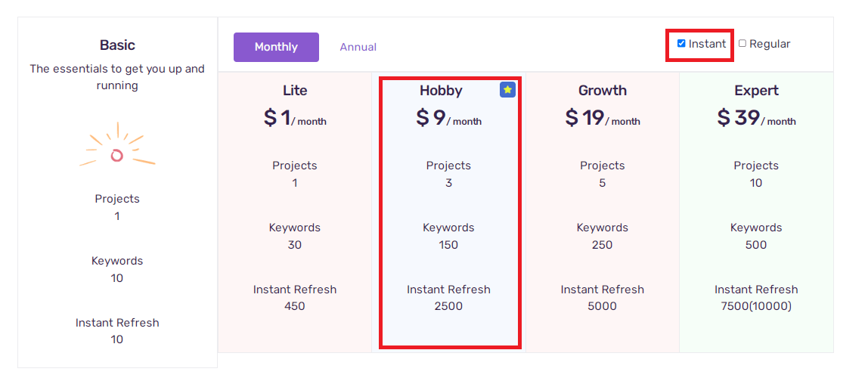Image resolution: width=868 pixels, height=378 pixels.
Task: Select the Hobby plan heading
Action: tap(441, 90)
